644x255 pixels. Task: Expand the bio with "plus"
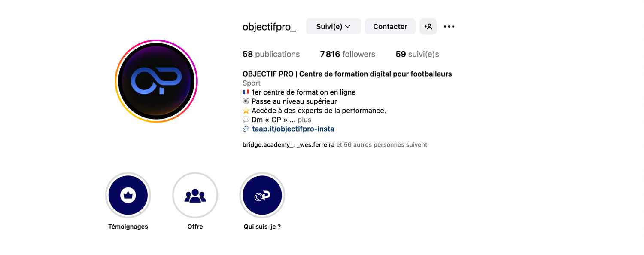[x=304, y=120]
